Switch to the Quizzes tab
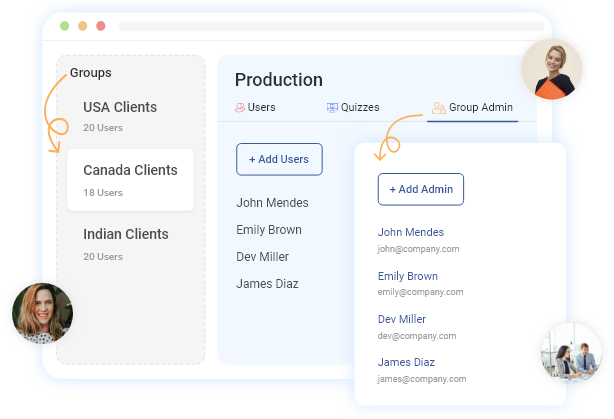The width and height of the screenshot is (614, 419). pyautogui.click(x=360, y=108)
